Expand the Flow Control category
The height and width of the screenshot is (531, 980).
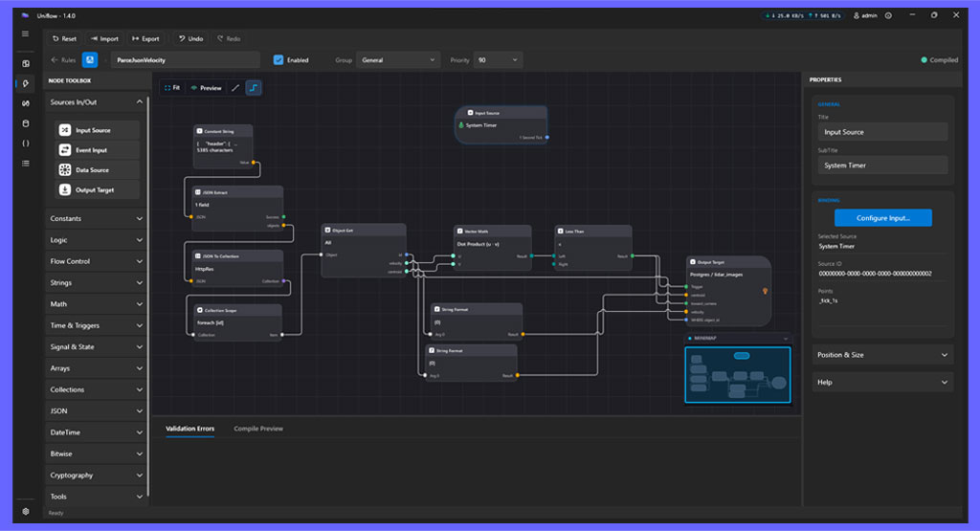(97, 261)
